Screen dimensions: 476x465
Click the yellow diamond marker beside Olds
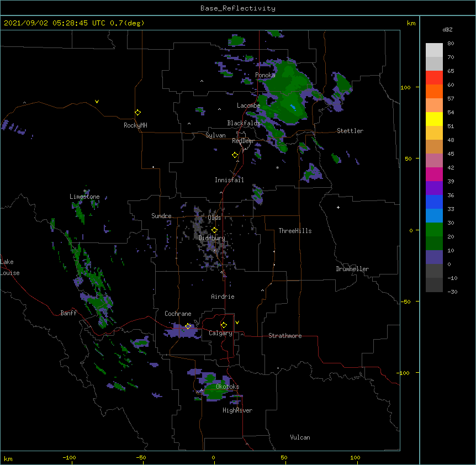point(214,230)
